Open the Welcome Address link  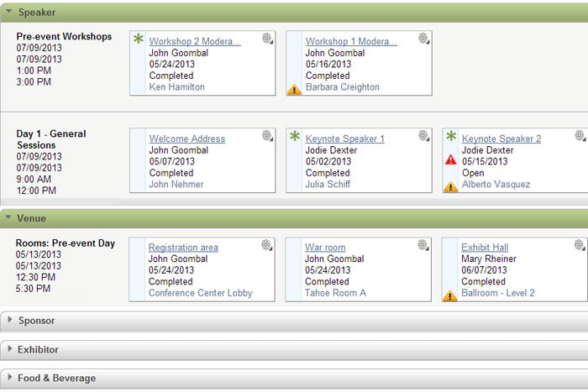click(x=186, y=139)
